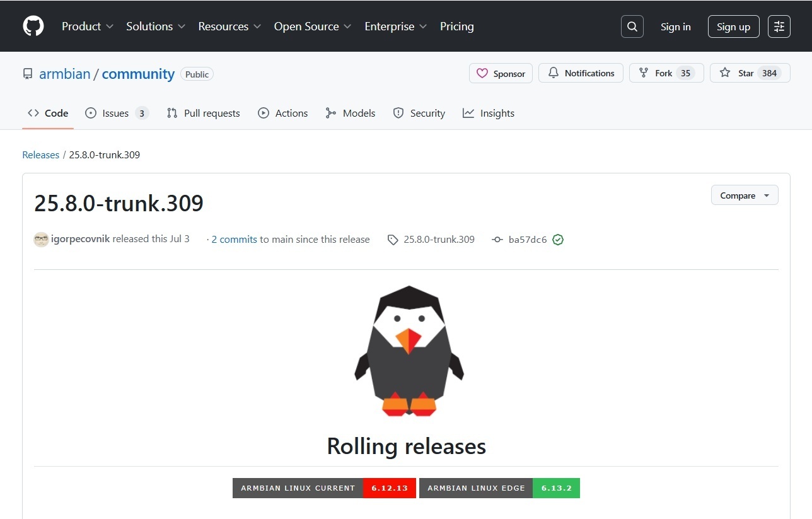
Task: Switch to the Insights tab
Action: pyautogui.click(x=489, y=114)
